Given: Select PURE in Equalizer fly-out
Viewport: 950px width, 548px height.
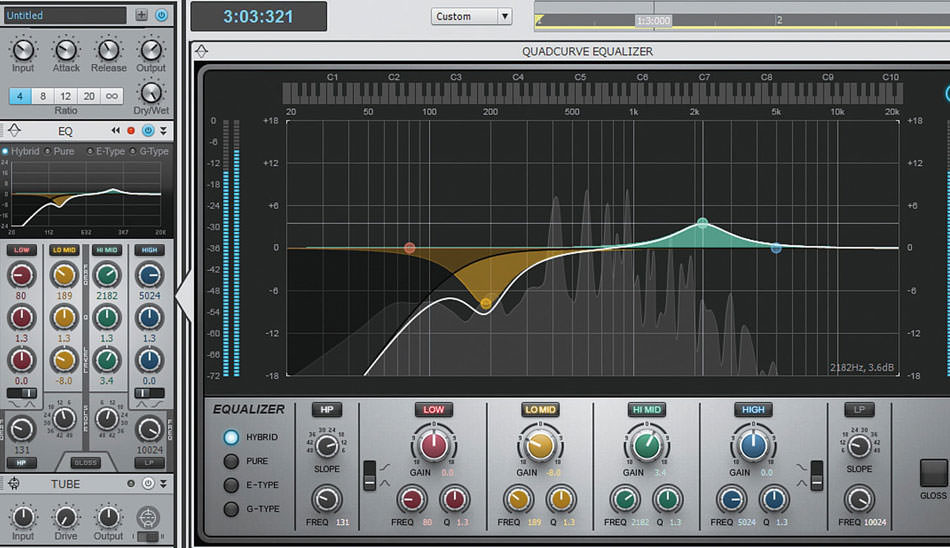Looking at the screenshot, I should [231, 461].
